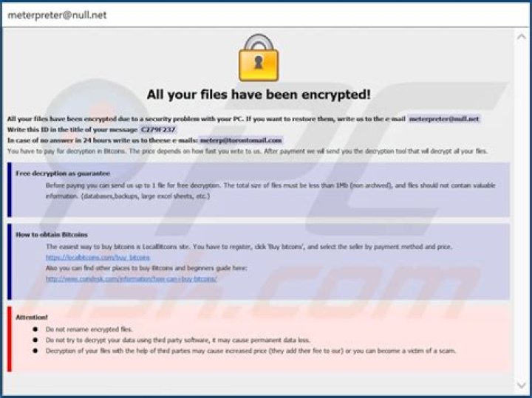Click the blue bar beside Free decryption section
Viewport: 532px width, 398px height.
coord(10,190)
